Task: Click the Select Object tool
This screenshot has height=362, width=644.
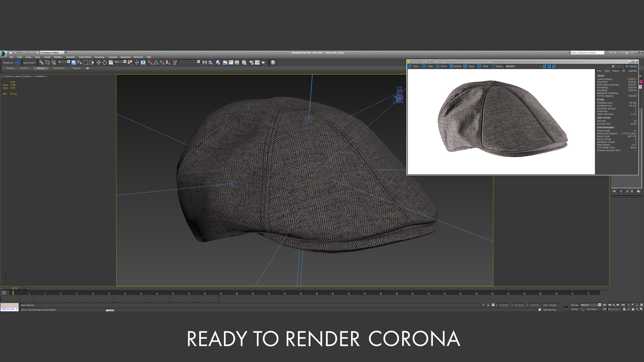Action: (74, 63)
